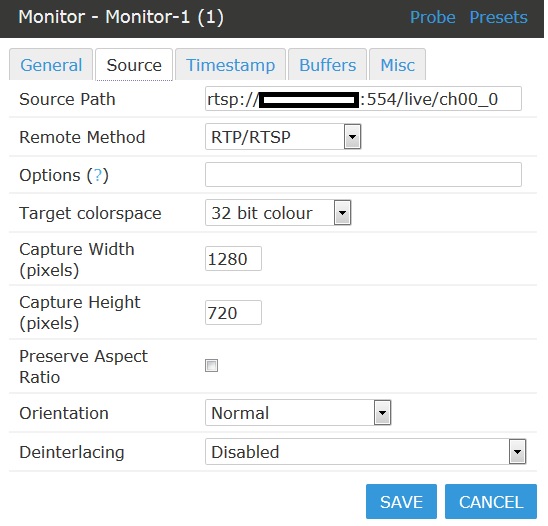Expand the Target colorspace dropdown arrow

(342, 213)
